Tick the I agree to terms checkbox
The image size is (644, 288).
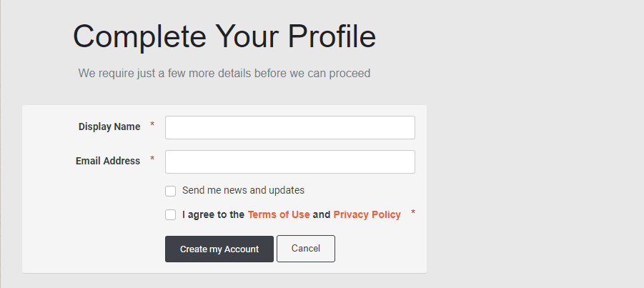coord(170,214)
